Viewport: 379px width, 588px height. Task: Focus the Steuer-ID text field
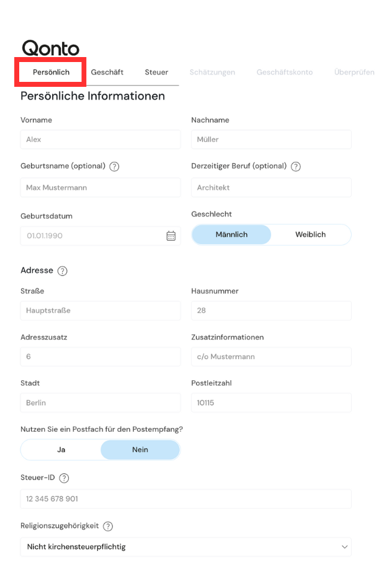click(186, 499)
